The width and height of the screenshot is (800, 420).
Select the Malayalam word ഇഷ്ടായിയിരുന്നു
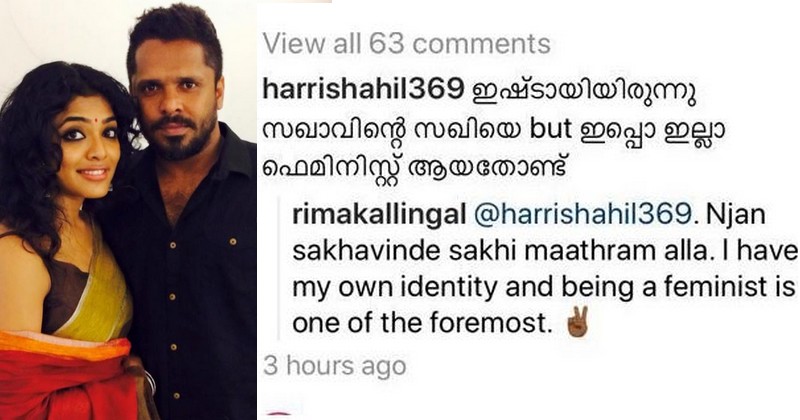coord(585,93)
